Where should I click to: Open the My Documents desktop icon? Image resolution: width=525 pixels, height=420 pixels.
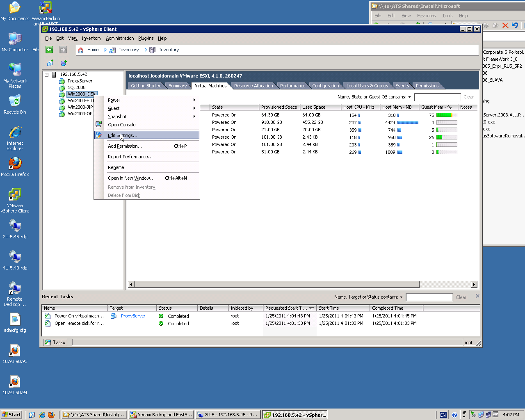(15, 11)
